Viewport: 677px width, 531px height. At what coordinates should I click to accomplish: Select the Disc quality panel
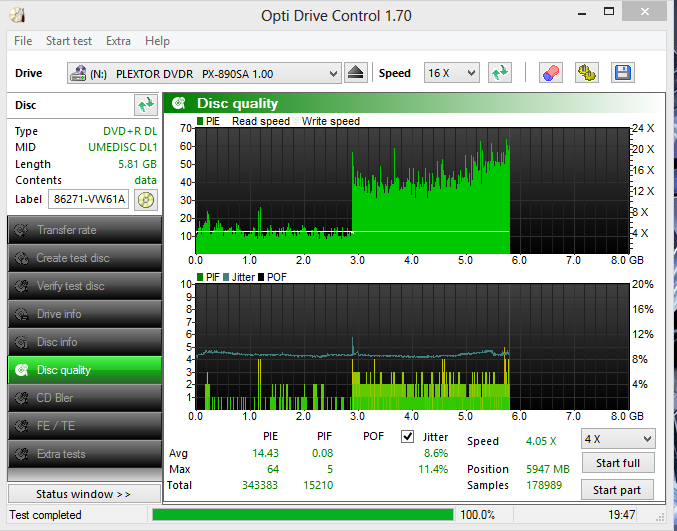click(85, 370)
